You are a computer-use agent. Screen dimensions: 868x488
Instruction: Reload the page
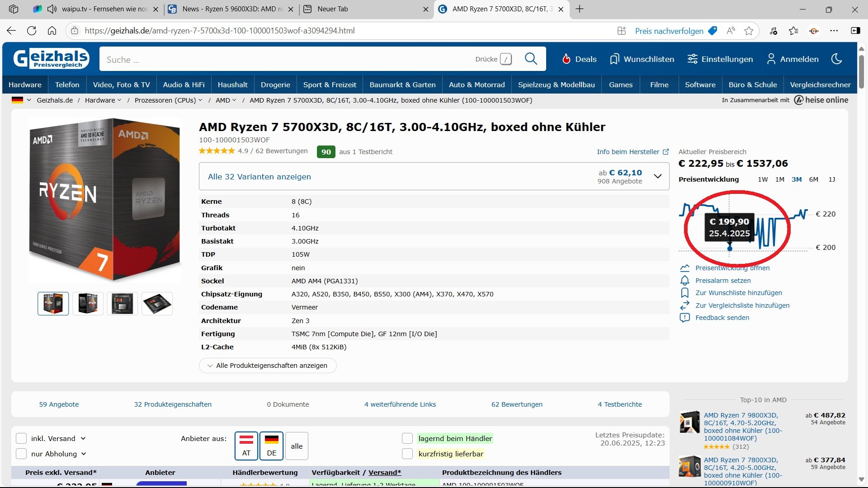(32, 31)
